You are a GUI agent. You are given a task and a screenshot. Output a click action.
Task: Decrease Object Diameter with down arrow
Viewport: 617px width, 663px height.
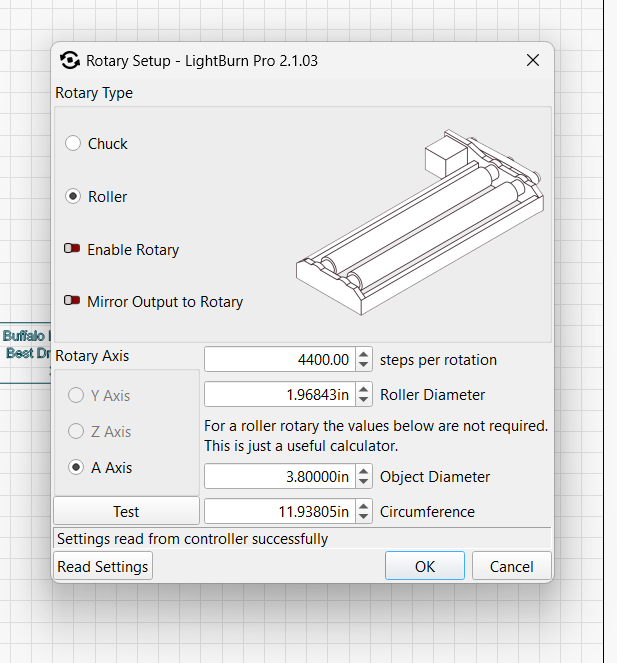click(x=363, y=482)
